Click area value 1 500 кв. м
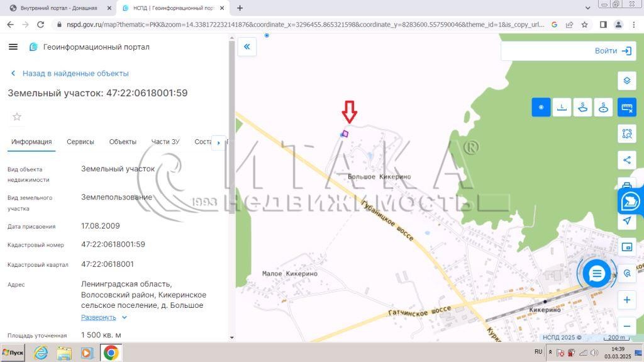644x362 pixels. [101, 335]
